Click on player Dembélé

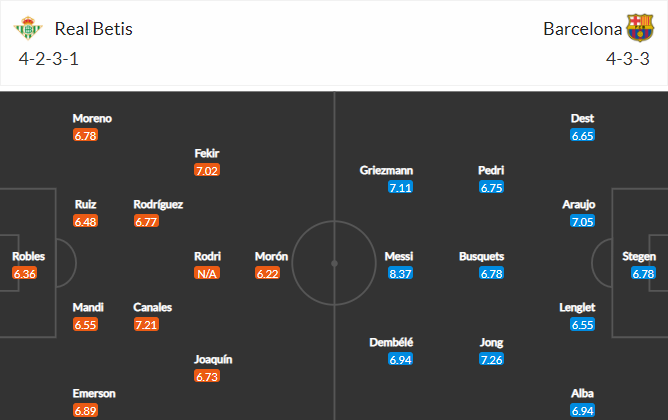click(x=391, y=342)
